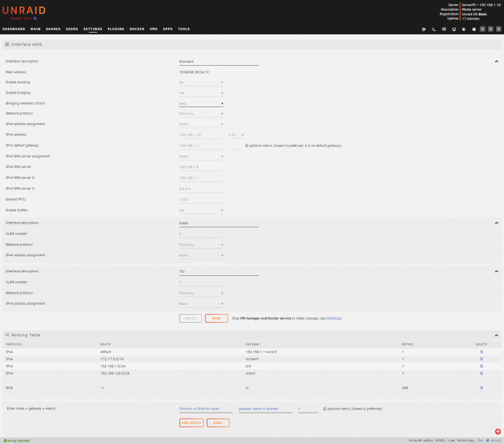The width and height of the screenshot is (504, 444).
Task: Open the Docker tab
Action: coord(137,29)
